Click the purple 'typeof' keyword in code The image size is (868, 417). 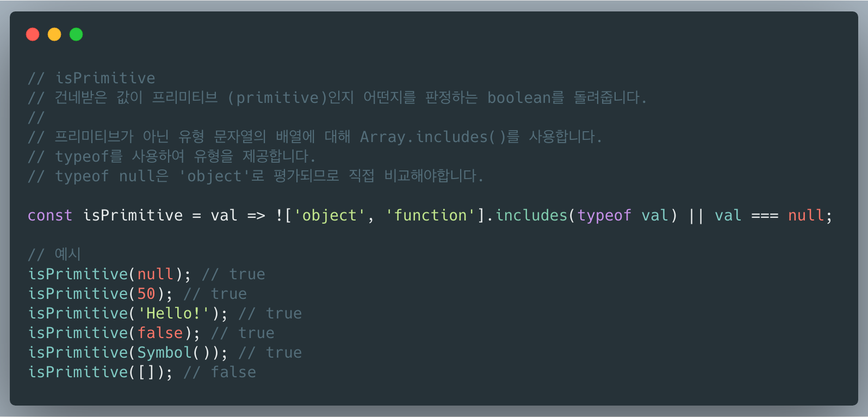604,216
